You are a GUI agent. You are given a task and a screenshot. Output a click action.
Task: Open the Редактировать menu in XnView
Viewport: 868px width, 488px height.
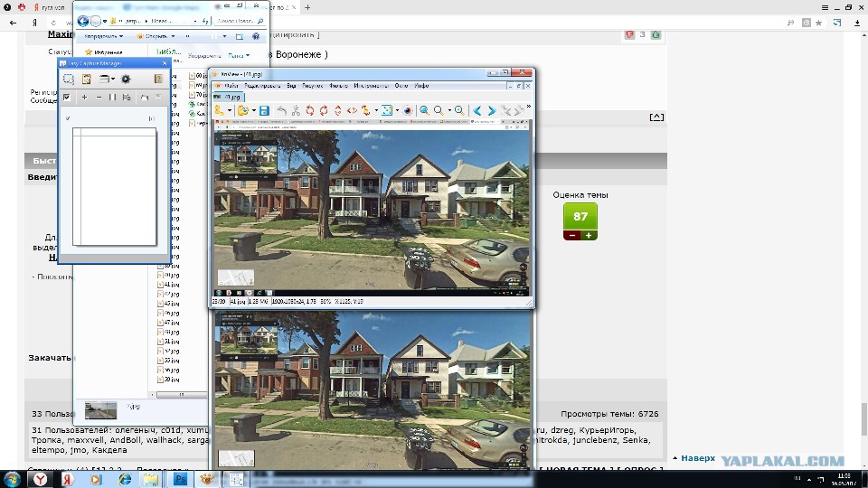[x=262, y=86]
